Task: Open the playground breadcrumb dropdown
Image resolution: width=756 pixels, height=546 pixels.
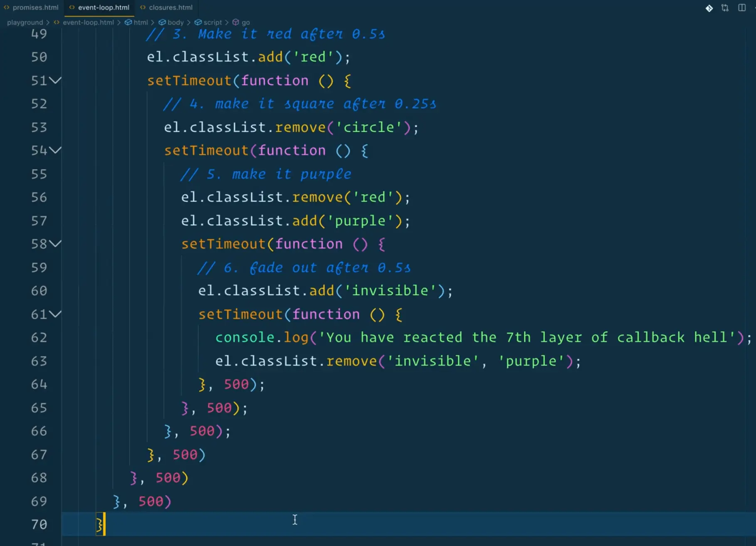Action: point(25,22)
